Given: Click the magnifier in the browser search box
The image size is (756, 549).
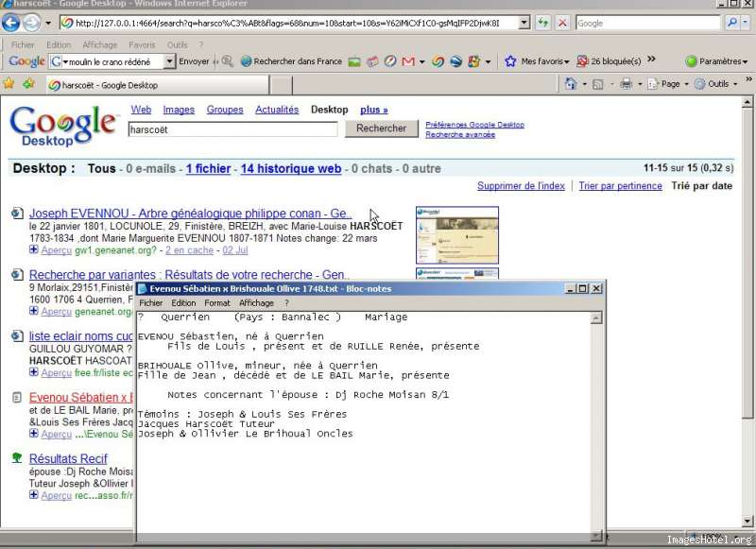Looking at the screenshot, I should click(731, 23).
